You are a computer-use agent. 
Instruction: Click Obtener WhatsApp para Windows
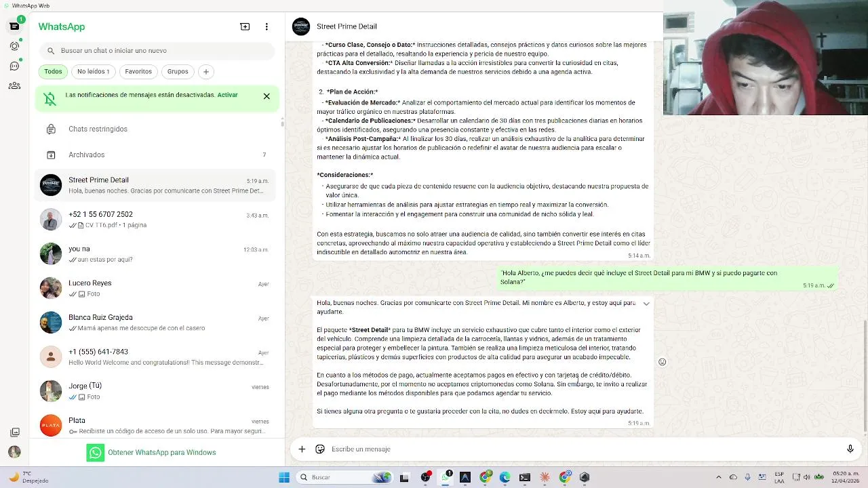[152, 453]
